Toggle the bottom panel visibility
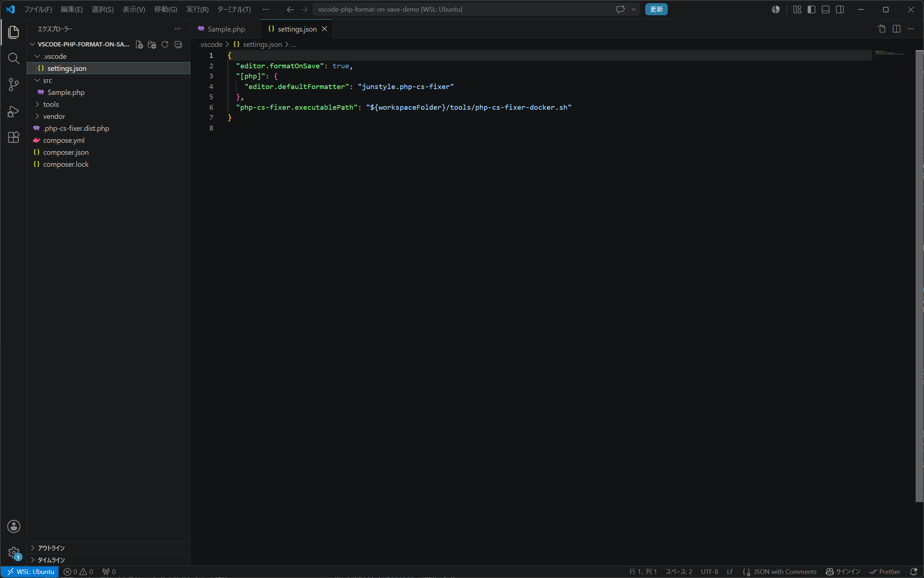924x578 pixels. click(825, 9)
